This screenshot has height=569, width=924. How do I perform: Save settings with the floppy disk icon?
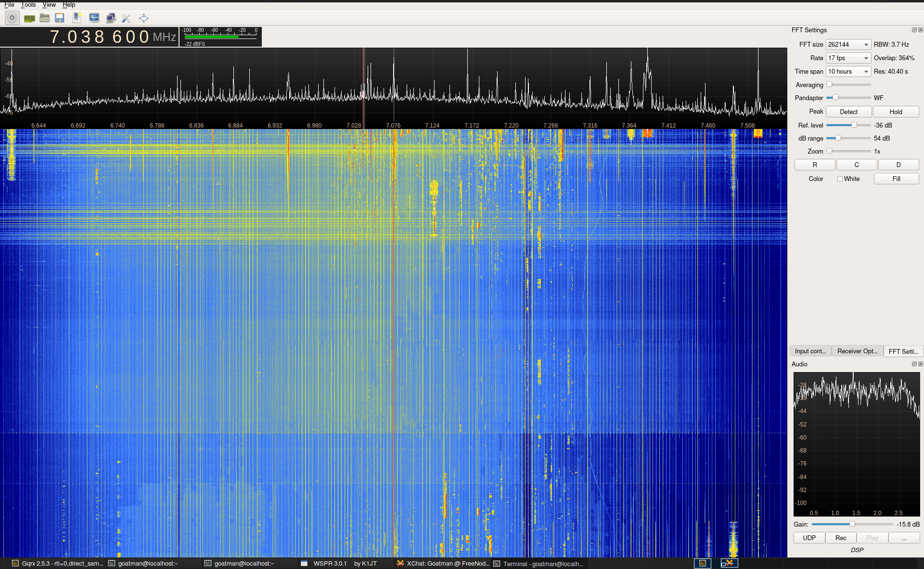[x=60, y=18]
